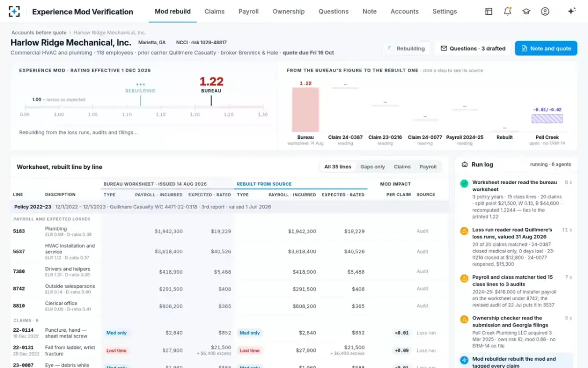Click the app logo beside Experience Mod Verification
Screen dimensions: 588x368
[x=15, y=11]
